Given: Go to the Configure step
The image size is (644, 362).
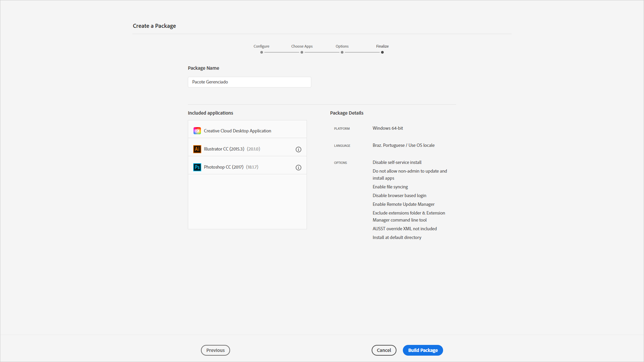Looking at the screenshot, I should tap(262, 52).
